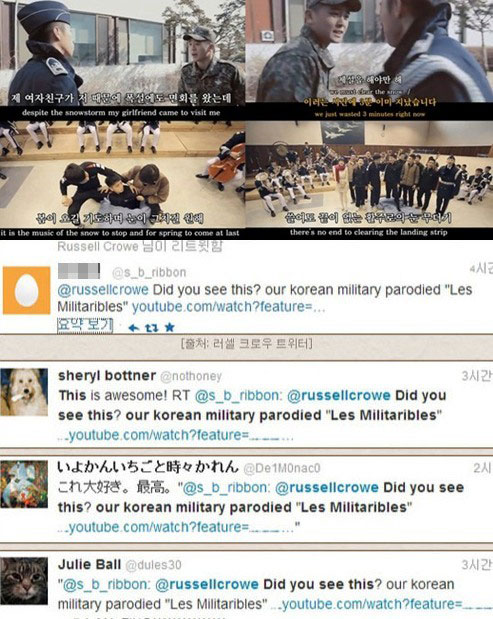493x619 pixels.
Task: Click the retweet icon under first tweet
Action: [152, 328]
